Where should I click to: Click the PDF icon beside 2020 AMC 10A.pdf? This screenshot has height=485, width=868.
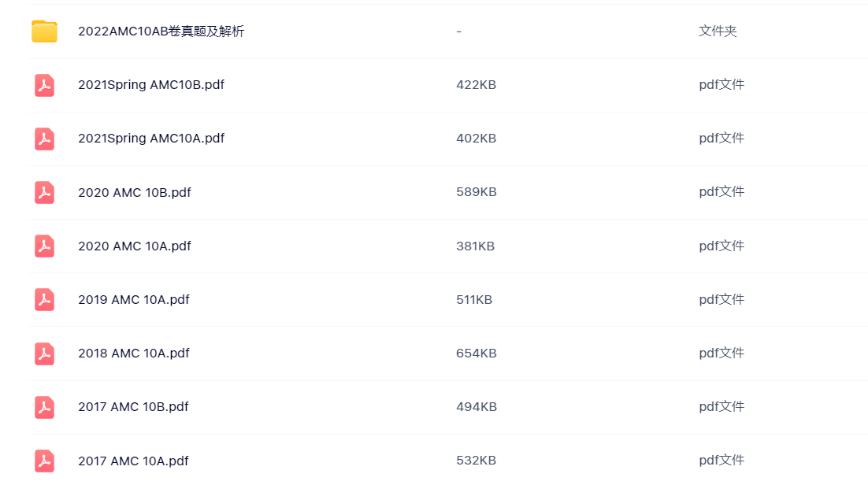(x=44, y=246)
